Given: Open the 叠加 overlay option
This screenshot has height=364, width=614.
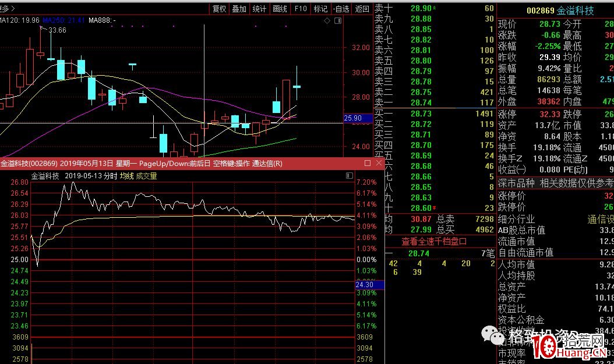Looking at the screenshot, I should click(x=239, y=9).
